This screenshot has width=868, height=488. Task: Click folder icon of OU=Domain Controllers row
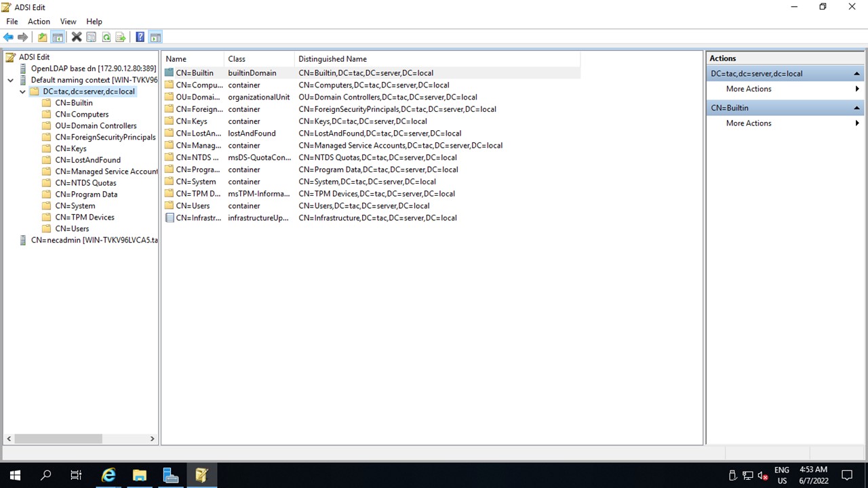pyautogui.click(x=170, y=97)
